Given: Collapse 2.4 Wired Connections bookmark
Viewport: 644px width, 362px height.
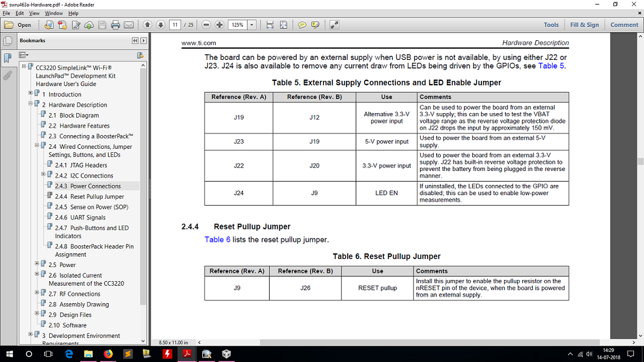Looking at the screenshot, I should point(37,145).
